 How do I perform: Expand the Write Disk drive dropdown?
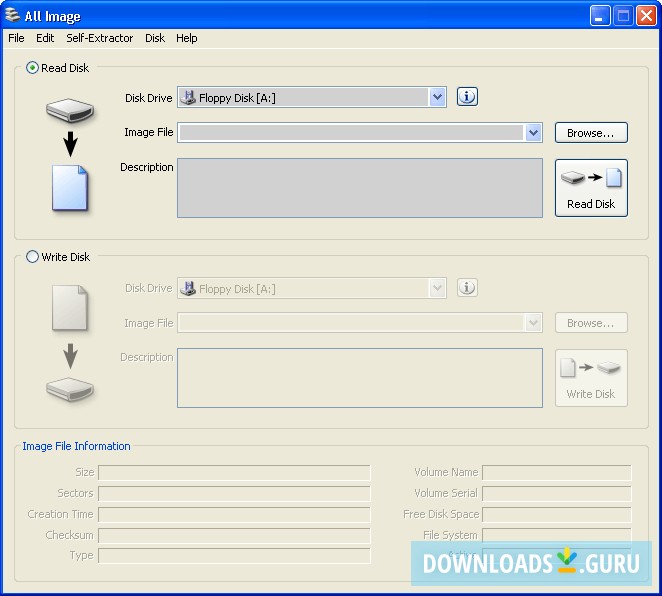[x=437, y=288]
